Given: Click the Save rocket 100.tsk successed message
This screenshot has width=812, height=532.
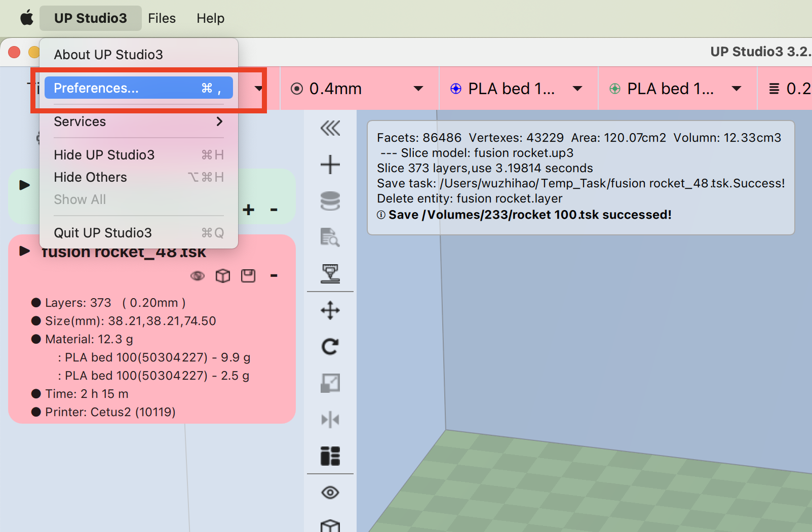Looking at the screenshot, I should coord(524,215).
